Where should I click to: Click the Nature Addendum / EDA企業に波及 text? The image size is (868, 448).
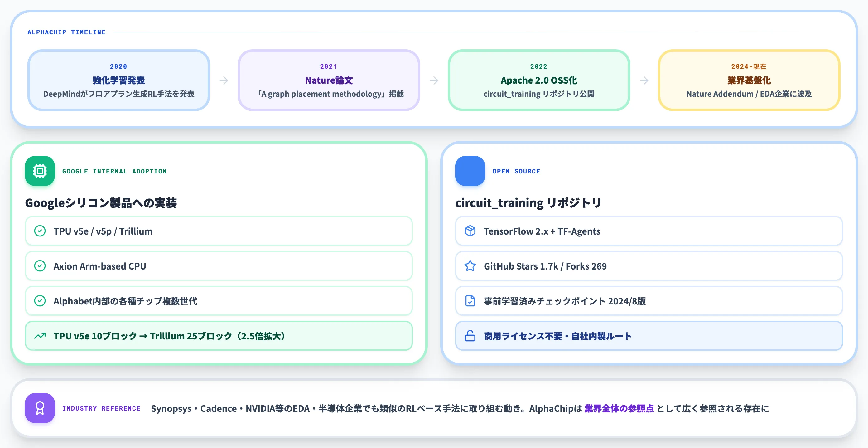pyautogui.click(x=749, y=94)
